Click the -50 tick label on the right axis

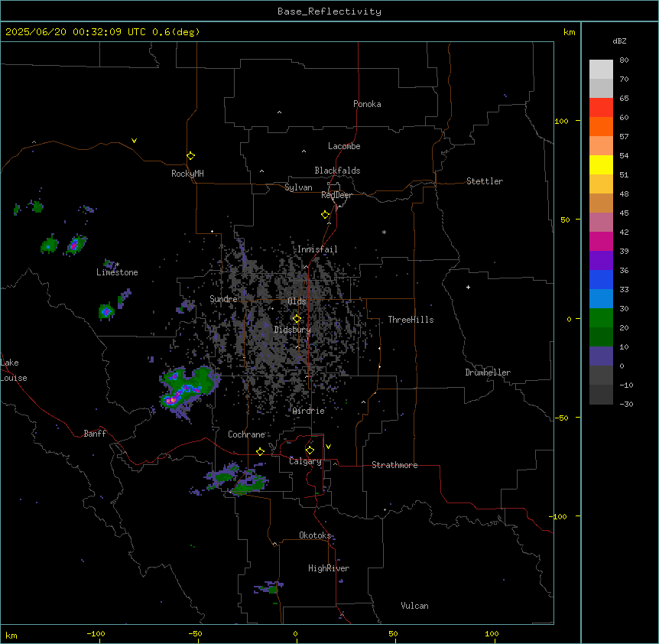coord(561,418)
